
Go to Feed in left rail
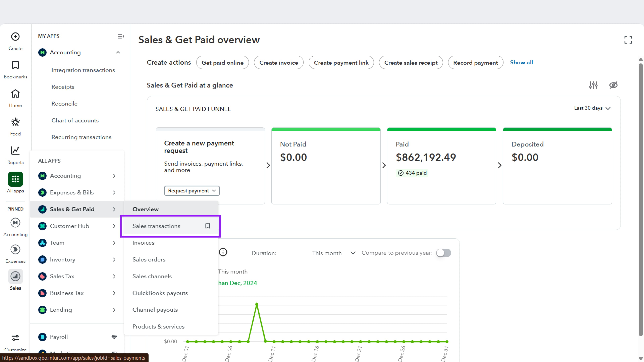15,122
